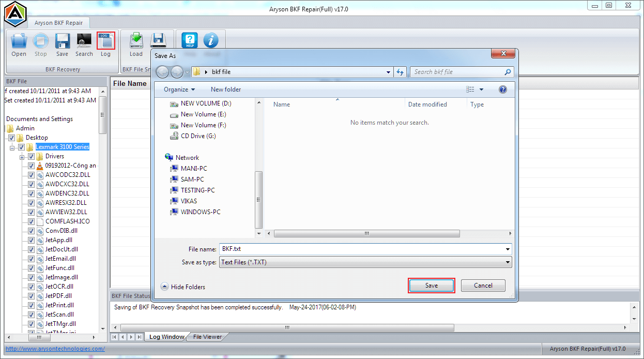Image resolution: width=644 pixels, height=359 pixels.
Task: Click the Aryson logo application button
Action: (x=15, y=14)
